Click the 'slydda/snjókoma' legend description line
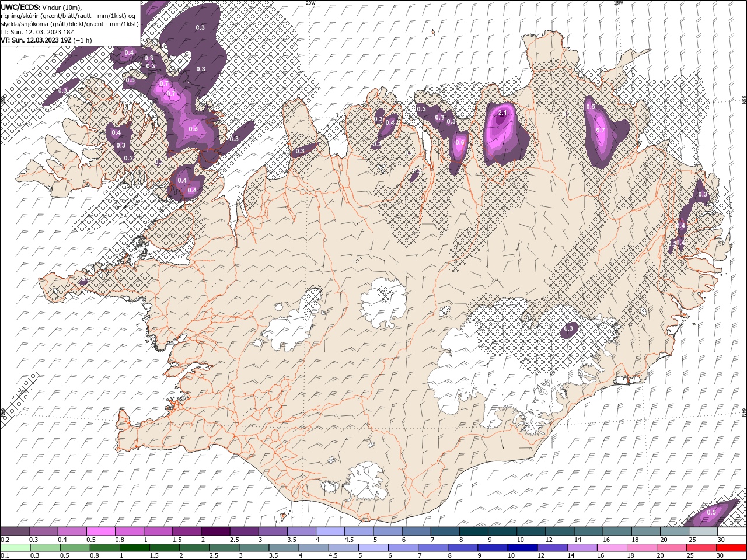Screen dimensions: 747x560 (x=70, y=24)
